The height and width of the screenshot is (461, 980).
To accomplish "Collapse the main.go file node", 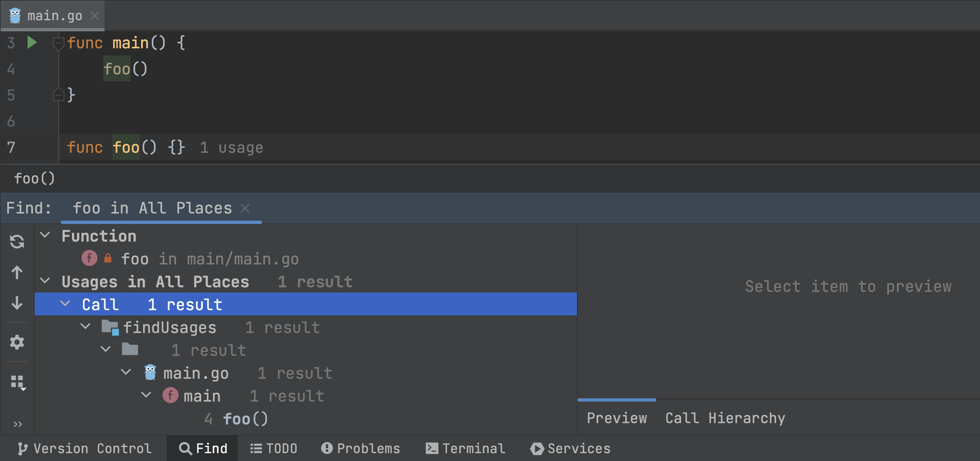I will point(126,373).
